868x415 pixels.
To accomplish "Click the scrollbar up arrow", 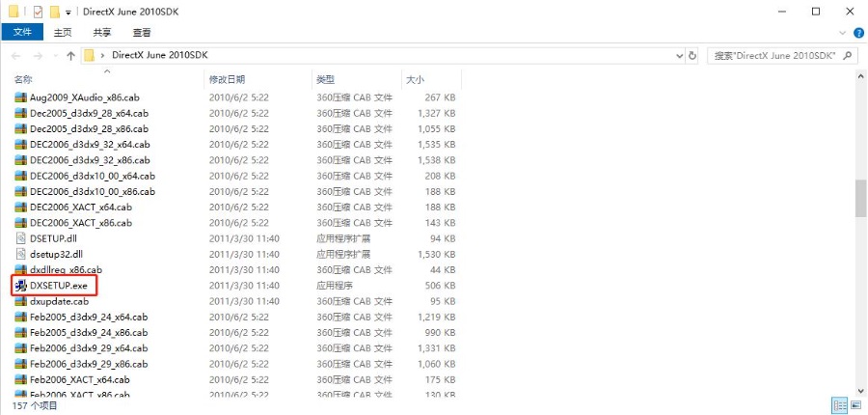I will [x=861, y=75].
